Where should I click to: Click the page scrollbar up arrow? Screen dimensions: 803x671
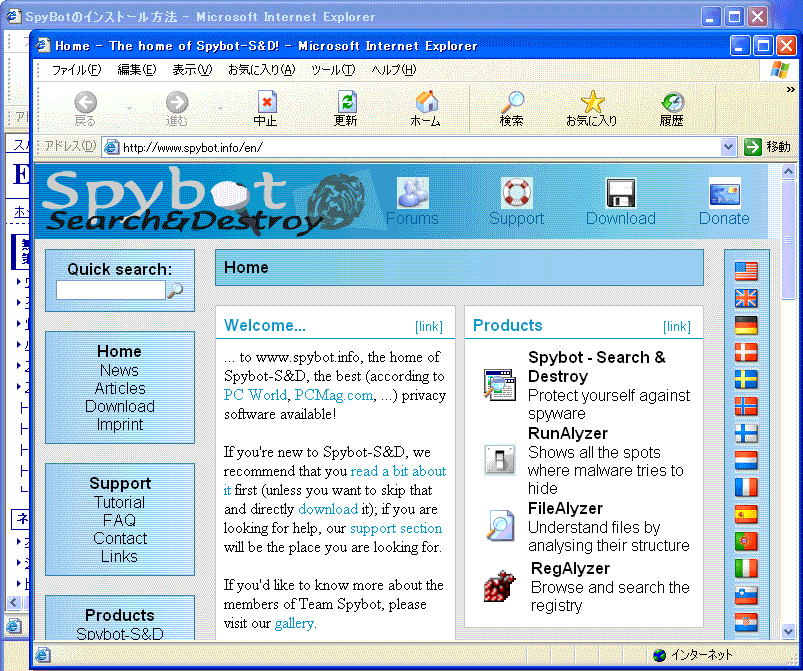(789, 172)
